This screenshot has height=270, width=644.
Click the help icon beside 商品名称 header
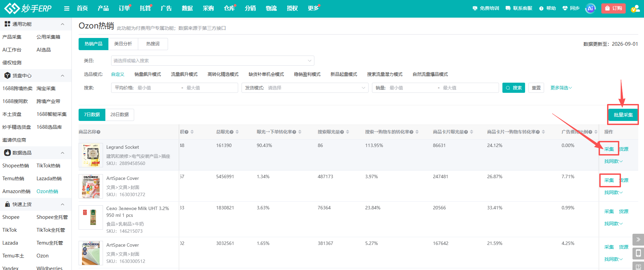[x=98, y=132]
